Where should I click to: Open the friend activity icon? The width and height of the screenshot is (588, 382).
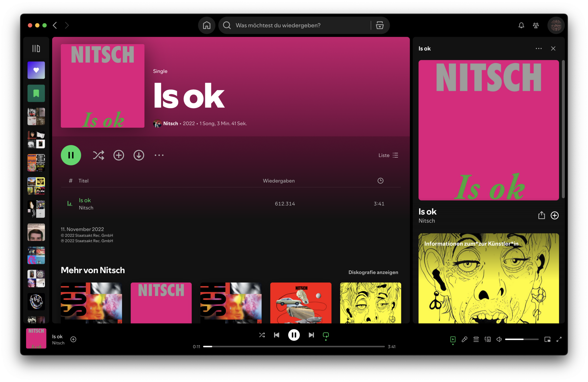tap(536, 25)
